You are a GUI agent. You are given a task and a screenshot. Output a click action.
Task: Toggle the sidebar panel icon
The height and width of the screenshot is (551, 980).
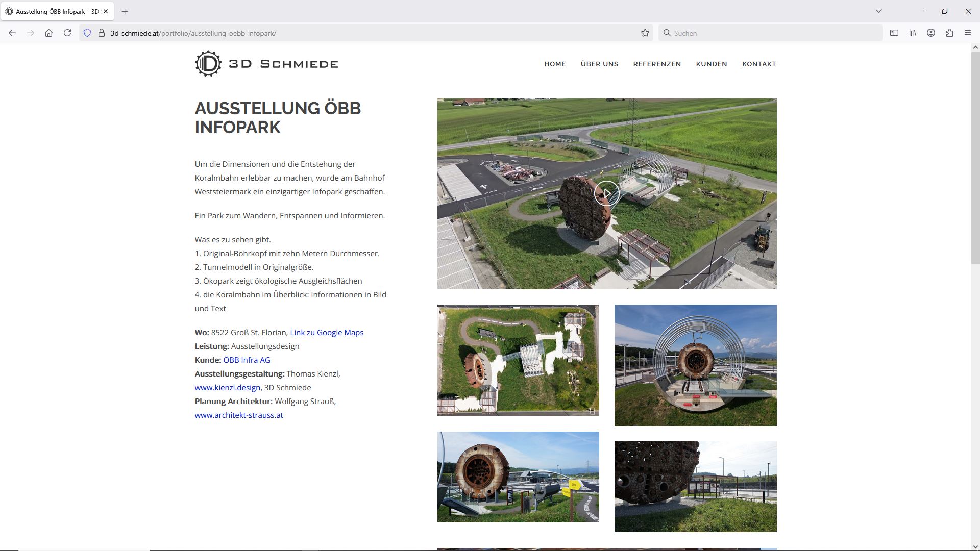(x=894, y=33)
